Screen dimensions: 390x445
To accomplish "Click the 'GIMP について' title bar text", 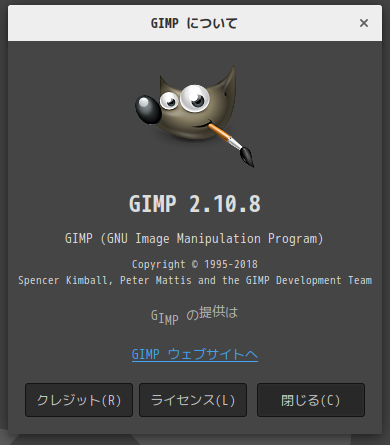I will pyautogui.click(x=194, y=23).
